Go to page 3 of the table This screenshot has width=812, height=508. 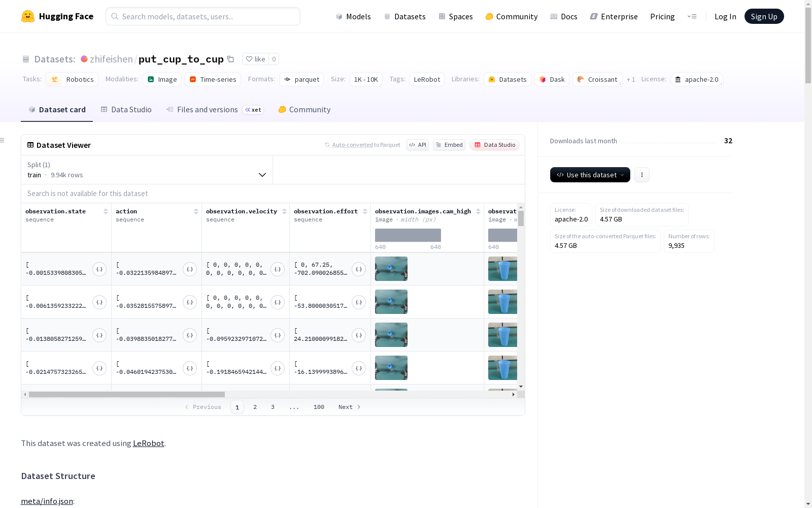click(273, 407)
